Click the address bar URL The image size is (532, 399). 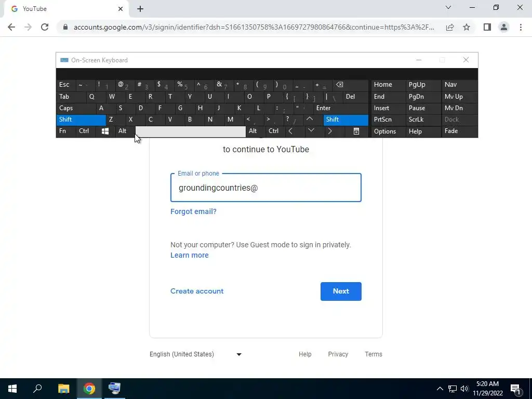(254, 27)
